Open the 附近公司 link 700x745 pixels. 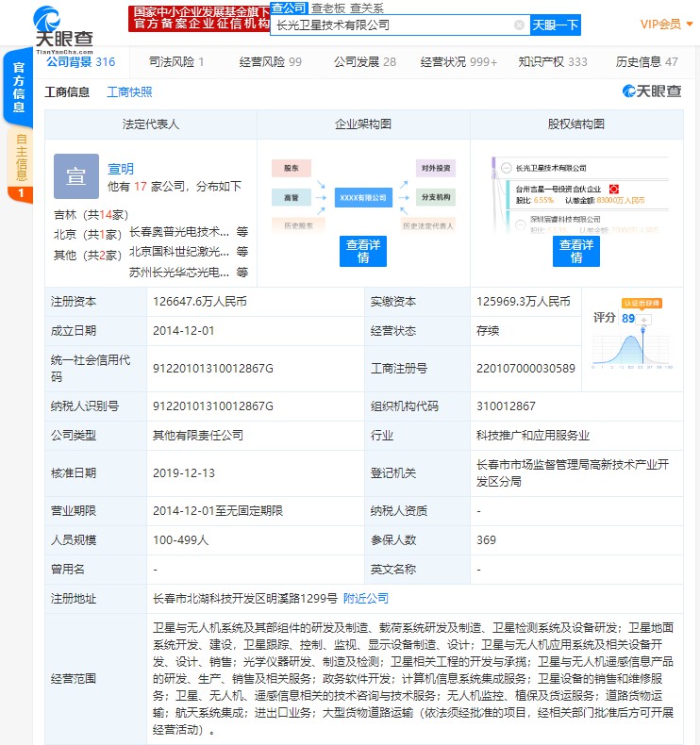(365, 599)
